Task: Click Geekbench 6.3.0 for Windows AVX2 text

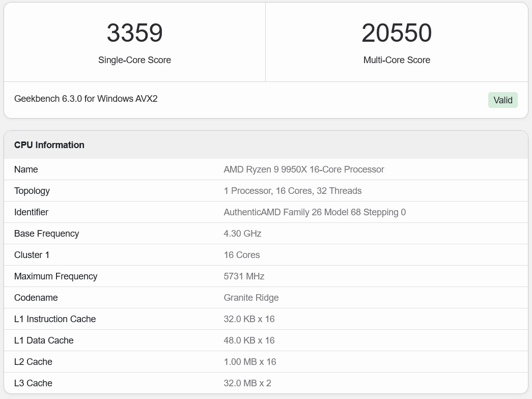Action: coord(86,99)
